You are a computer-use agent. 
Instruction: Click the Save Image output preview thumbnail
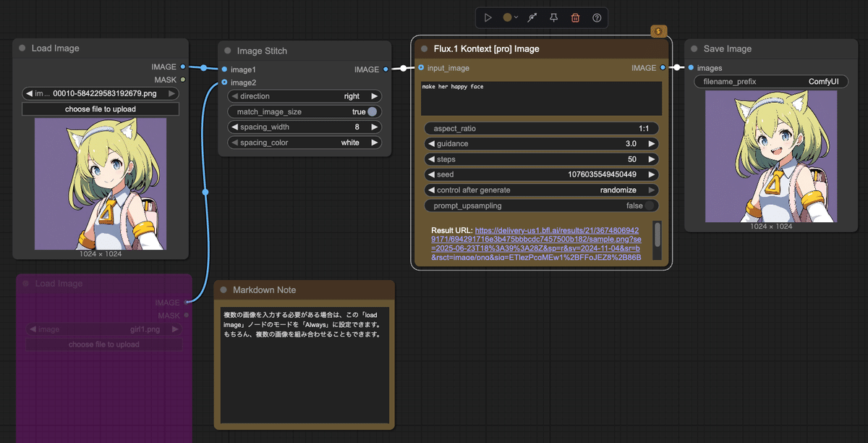771,156
